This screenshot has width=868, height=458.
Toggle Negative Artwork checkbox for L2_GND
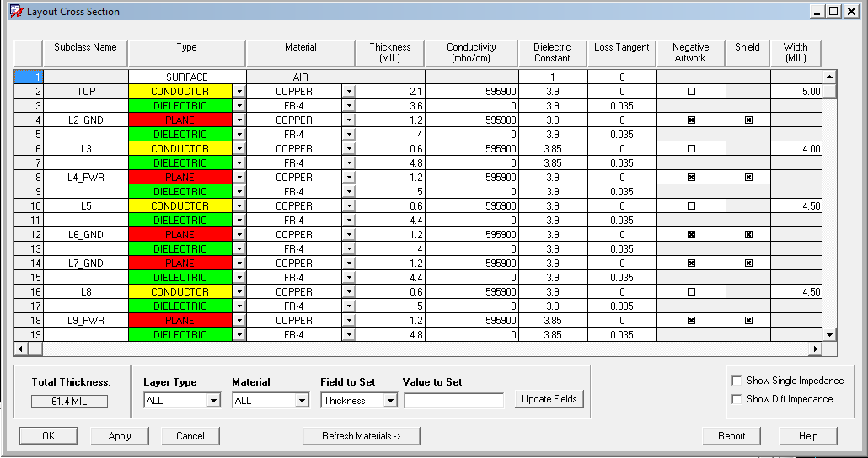click(x=691, y=120)
